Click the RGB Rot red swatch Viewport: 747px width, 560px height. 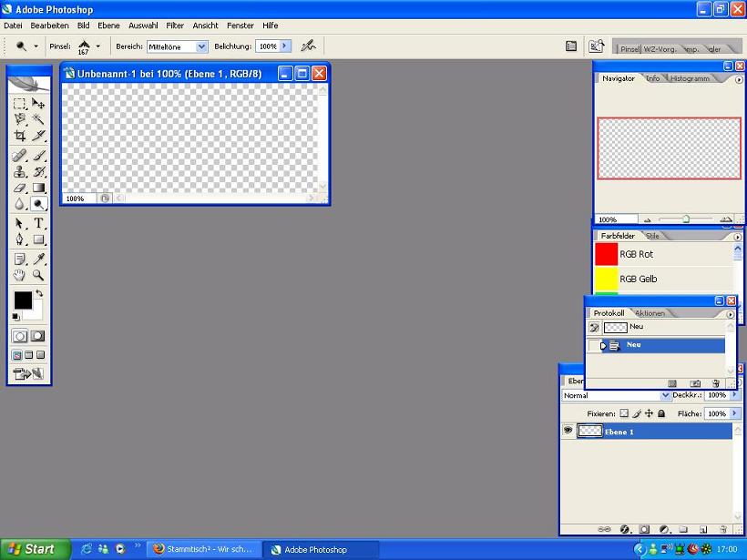pos(607,254)
